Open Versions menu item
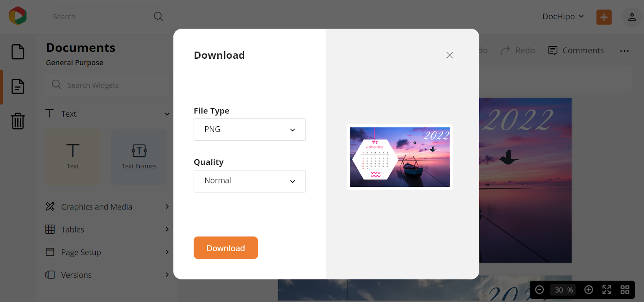644x302 pixels. click(107, 275)
